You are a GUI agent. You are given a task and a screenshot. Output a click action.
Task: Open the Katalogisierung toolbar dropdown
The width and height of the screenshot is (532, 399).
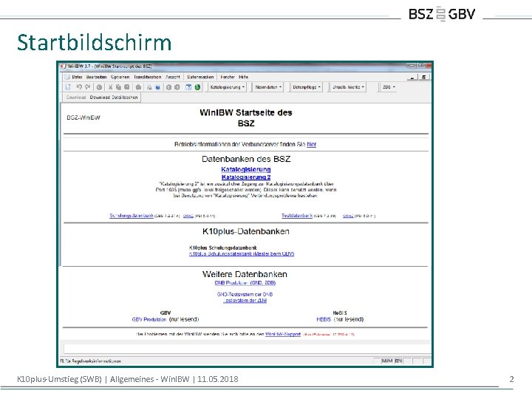pos(227,87)
